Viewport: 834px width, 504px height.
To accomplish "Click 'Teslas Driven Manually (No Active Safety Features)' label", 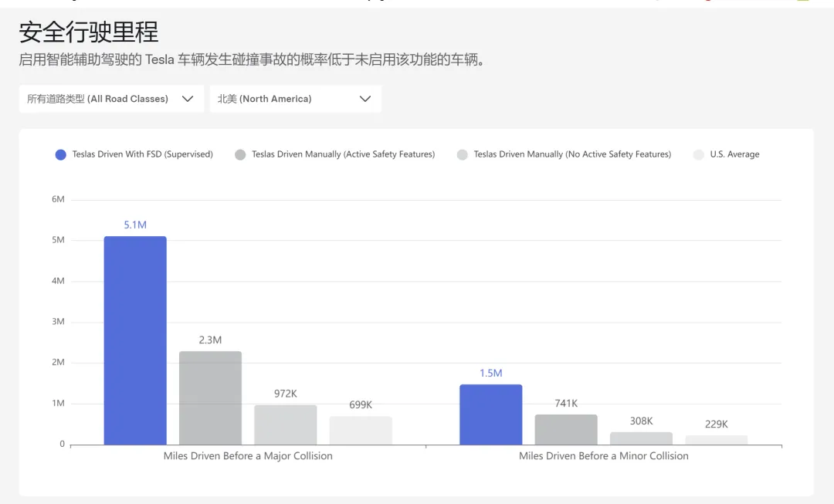I will click(x=572, y=154).
